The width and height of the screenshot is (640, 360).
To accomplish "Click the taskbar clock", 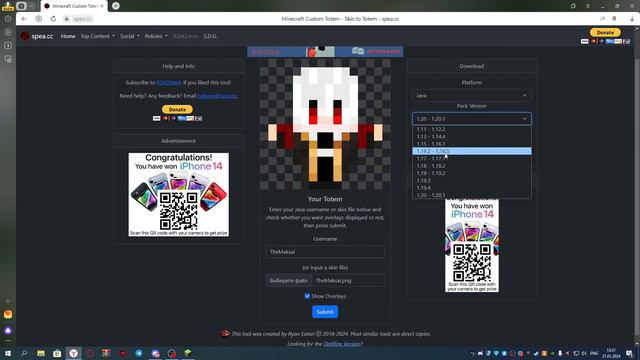I will pyautogui.click(x=611, y=353).
